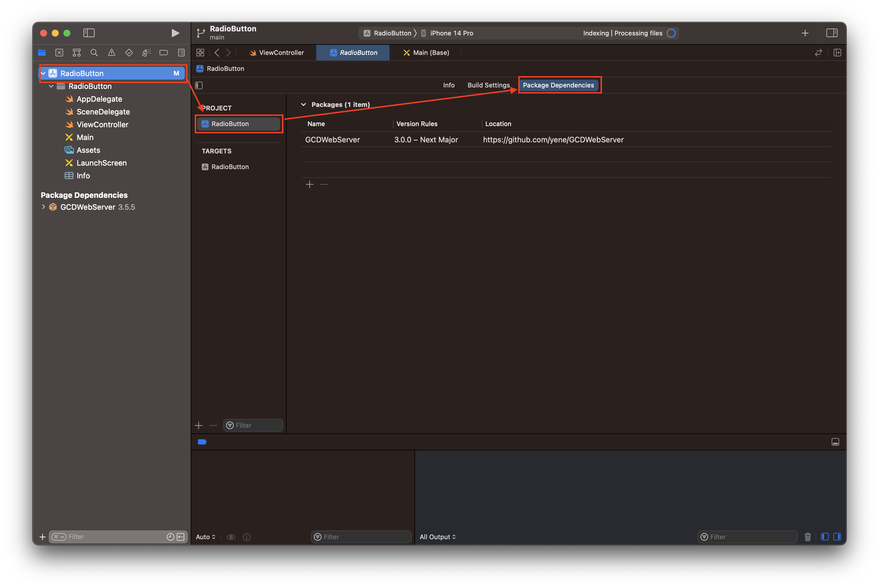This screenshot has width=879, height=588.
Task: Add a target with plus button
Action: pos(199,425)
